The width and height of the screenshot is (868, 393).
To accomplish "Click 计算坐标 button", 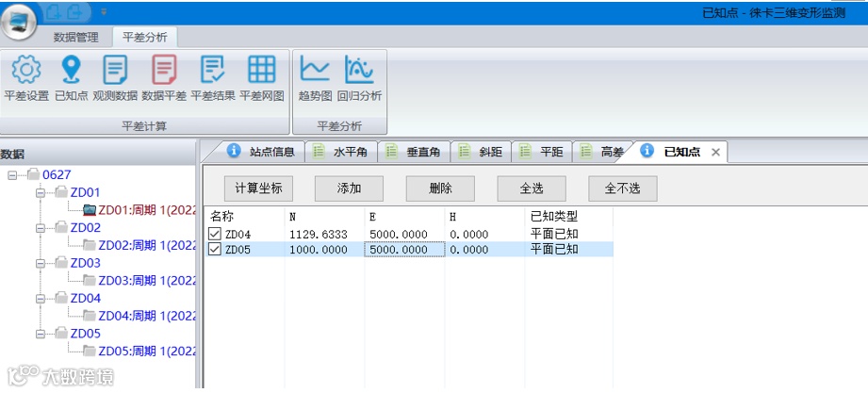I will click(x=258, y=188).
